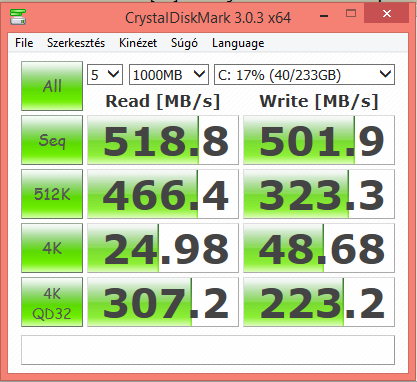Select the 4K QD32 read result 307.2
This screenshot has width=417, height=382.
click(163, 302)
